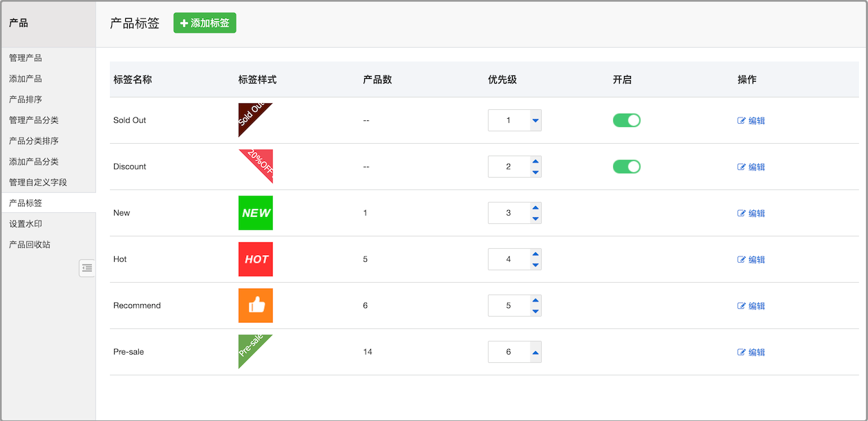The height and width of the screenshot is (421, 868).
Task: Open the Sold Out priority dropdown arrow
Action: 535,120
